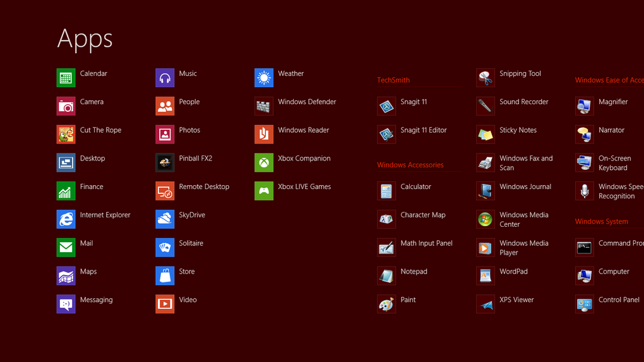Launch the Snagit 11 icon
644x362 pixels.
[386, 106]
